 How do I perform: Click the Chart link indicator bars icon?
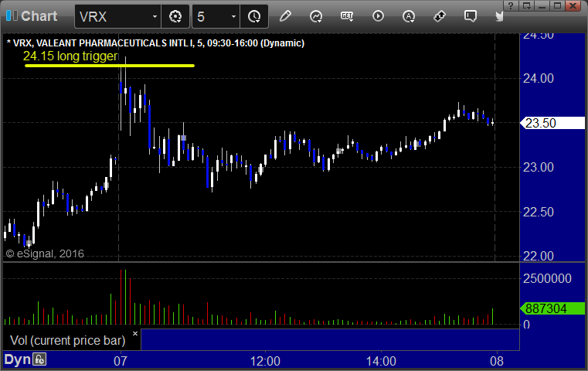pyautogui.click(x=12, y=16)
